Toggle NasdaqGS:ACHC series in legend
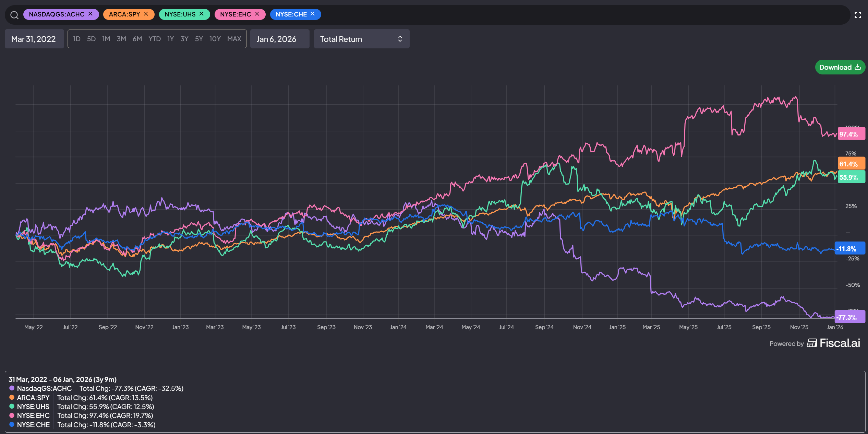 44,388
